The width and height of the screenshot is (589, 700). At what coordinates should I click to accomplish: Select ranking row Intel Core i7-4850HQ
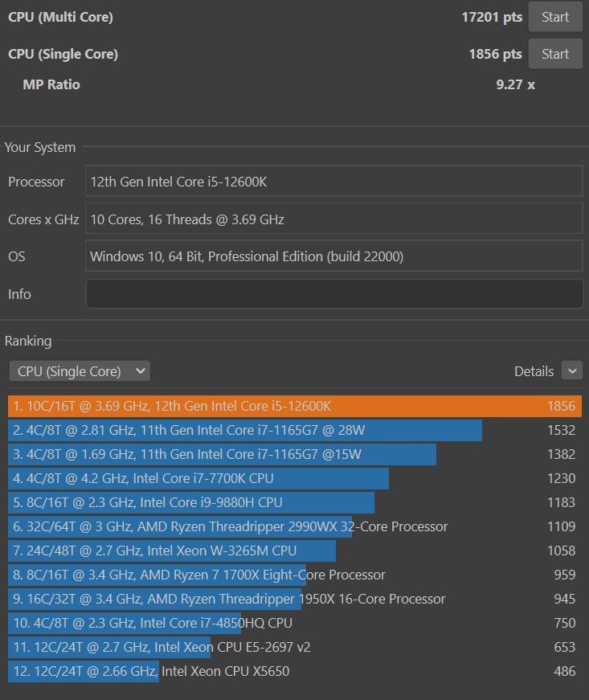294,623
